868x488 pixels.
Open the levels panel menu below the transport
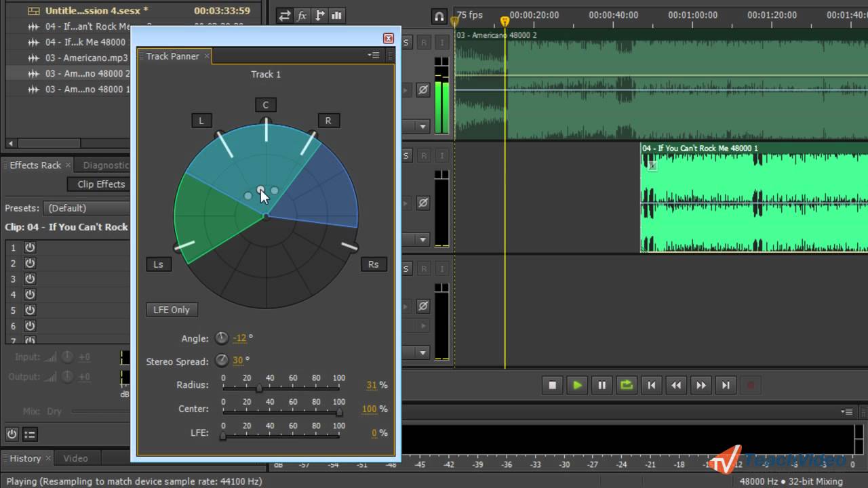847,411
